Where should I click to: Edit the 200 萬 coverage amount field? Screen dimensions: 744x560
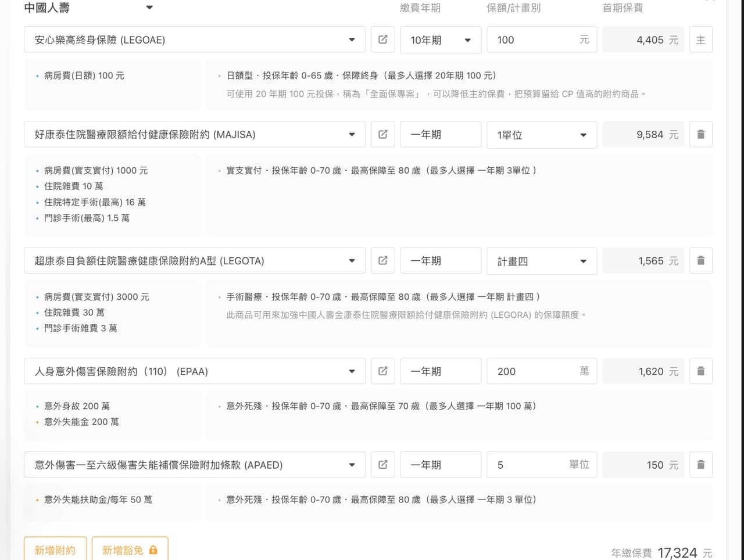[x=532, y=371]
